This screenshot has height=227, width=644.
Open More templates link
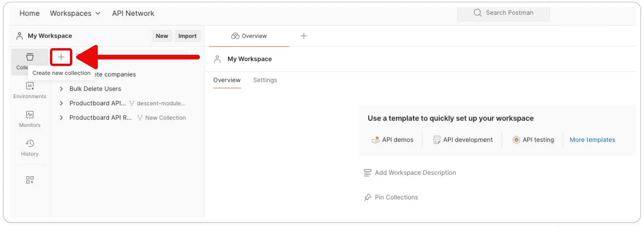point(592,140)
